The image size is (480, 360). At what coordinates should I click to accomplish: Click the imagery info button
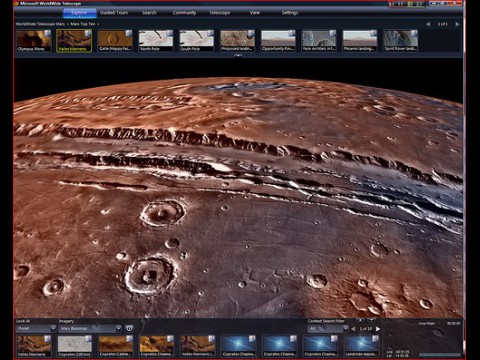point(129,329)
